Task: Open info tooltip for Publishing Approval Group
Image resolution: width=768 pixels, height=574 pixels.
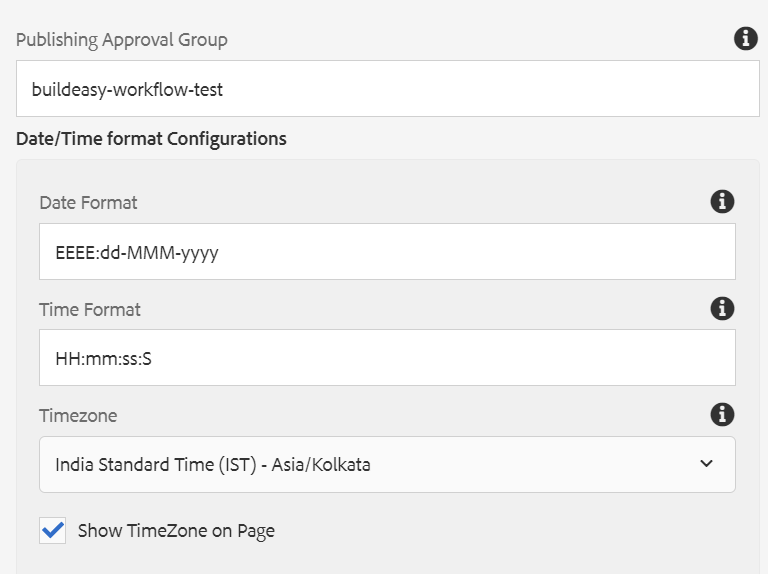Action: point(745,38)
